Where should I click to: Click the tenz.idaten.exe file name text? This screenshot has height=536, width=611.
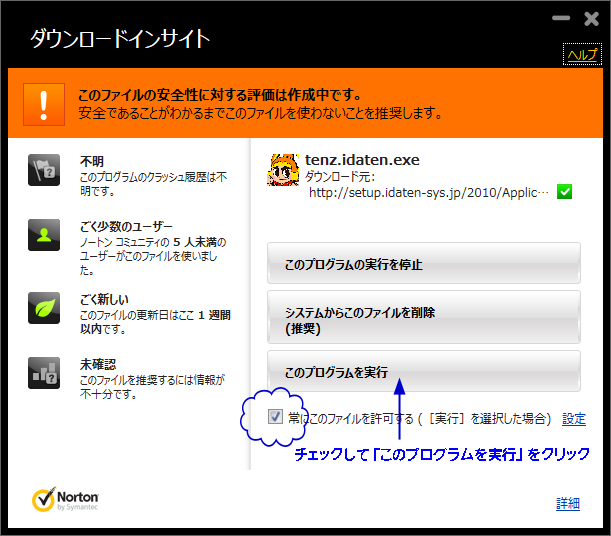click(x=361, y=159)
